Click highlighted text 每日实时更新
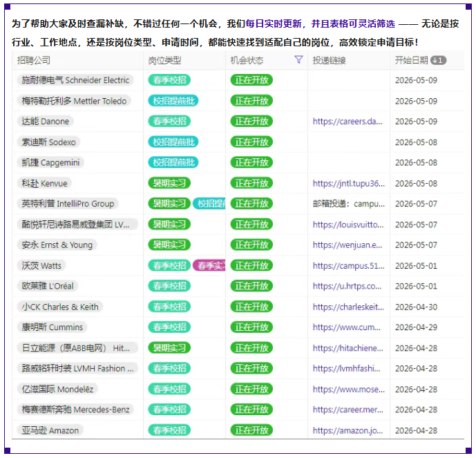 click(274, 23)
